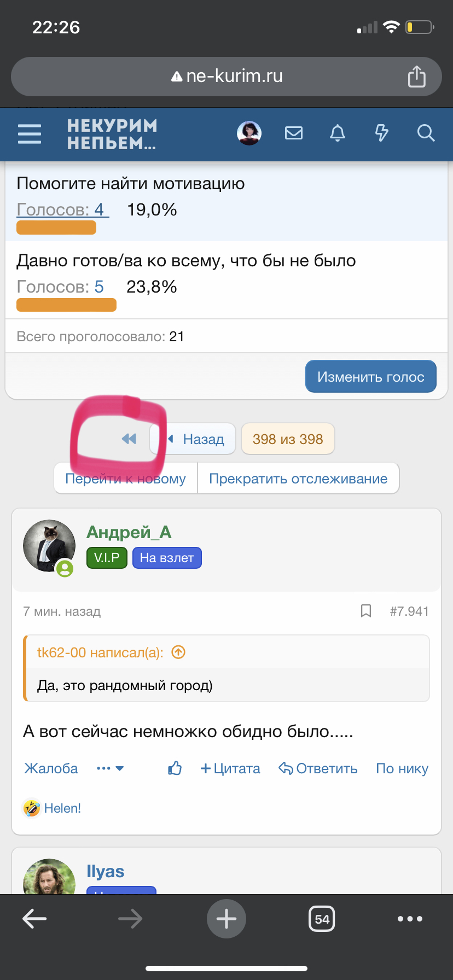Open the hamburger navigation menu
The height and width of the screenshot is (980, 453).
coord(30,133)
